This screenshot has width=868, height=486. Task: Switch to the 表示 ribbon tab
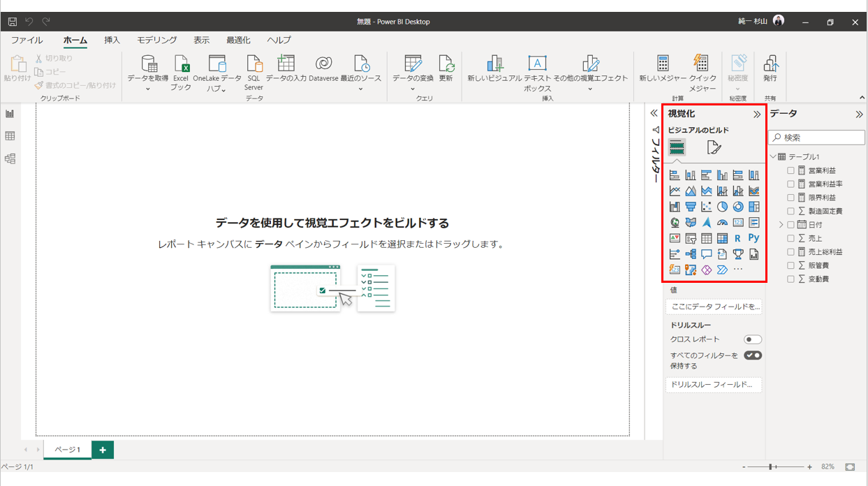[201, 40]
